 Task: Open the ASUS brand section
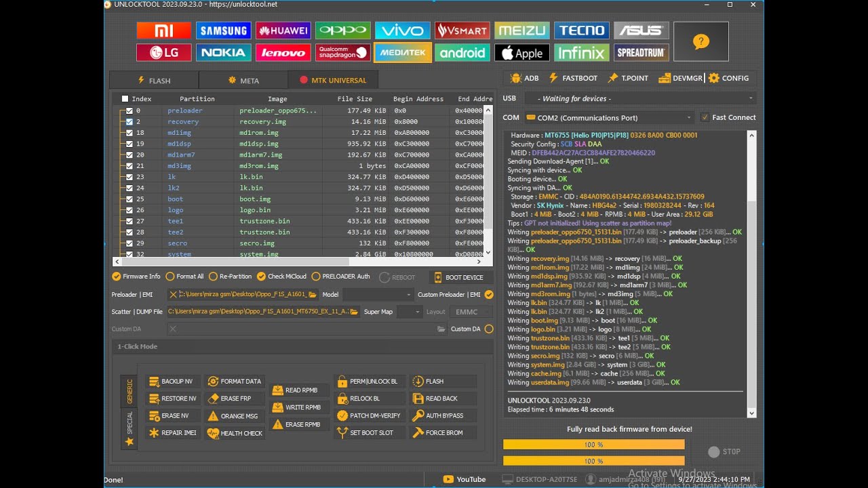coord(641,30)
